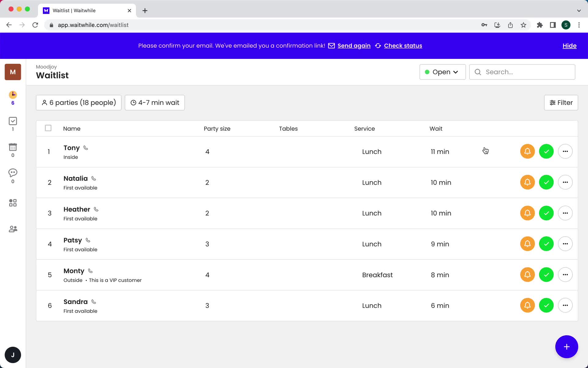Screen dimensions: 588x368
Task: Click the Party size column header
Action: tap(217, 128)
